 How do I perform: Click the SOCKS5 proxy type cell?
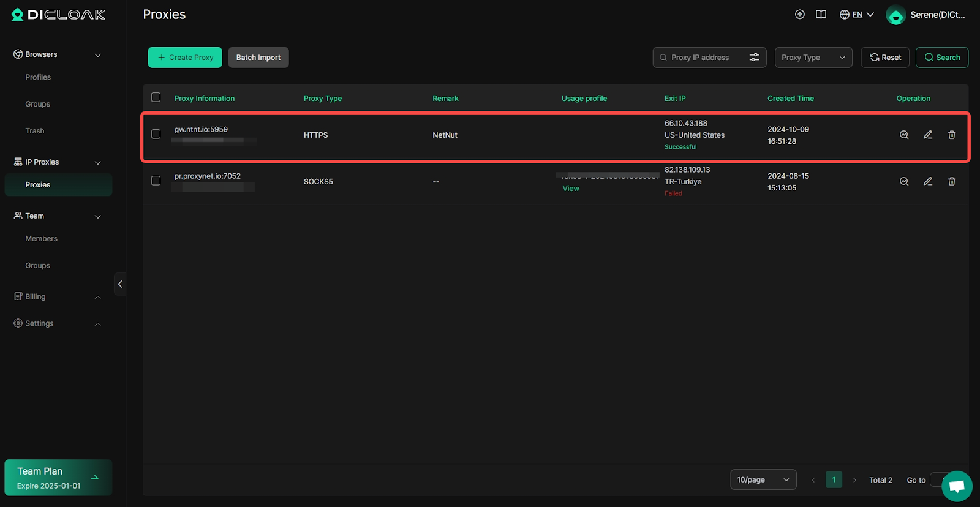(x=318, y=182)
